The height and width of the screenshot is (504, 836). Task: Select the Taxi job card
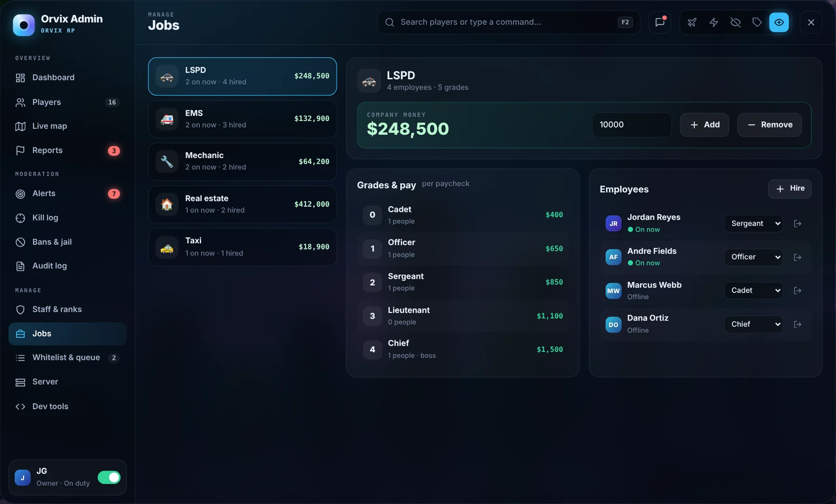242,247
